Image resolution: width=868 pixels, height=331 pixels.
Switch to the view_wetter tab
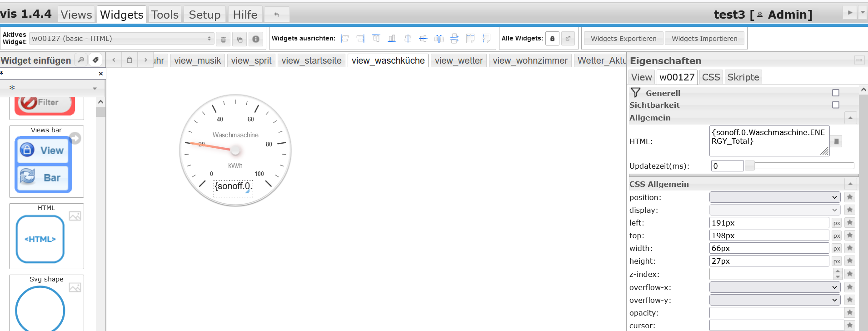click(x=459, y=60)
